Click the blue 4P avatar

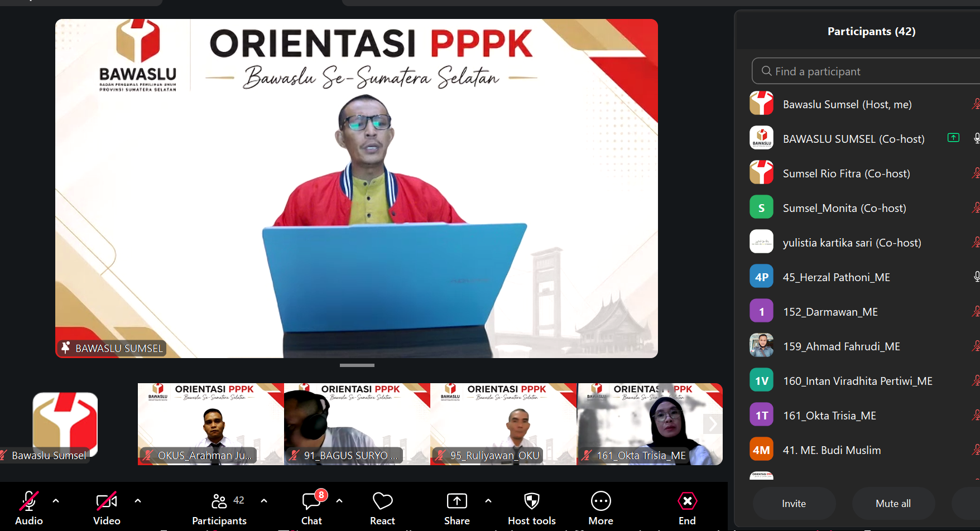(761, 277)
